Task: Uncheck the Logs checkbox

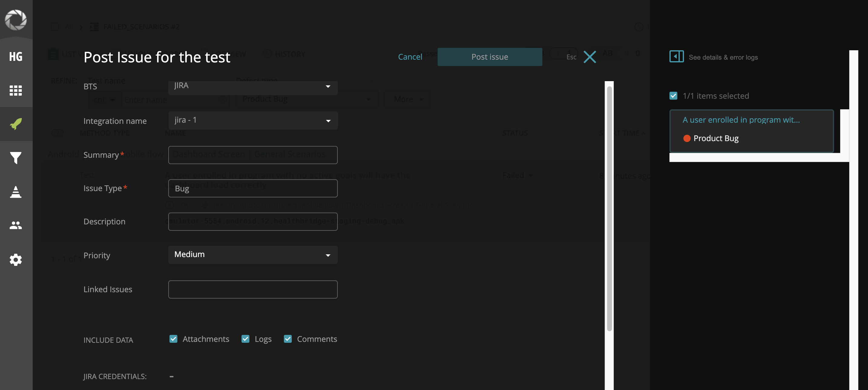Action: pyautogui.click(x=245, y=339)
